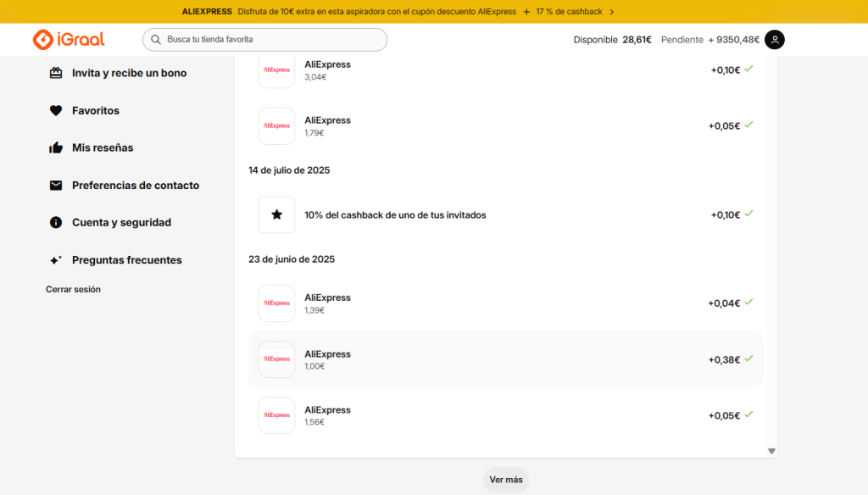The height and width of the screenshot is (495, 868).
Task: Click the info icon beside Cuenta y seguridad
Action: [x=56, y=222]
